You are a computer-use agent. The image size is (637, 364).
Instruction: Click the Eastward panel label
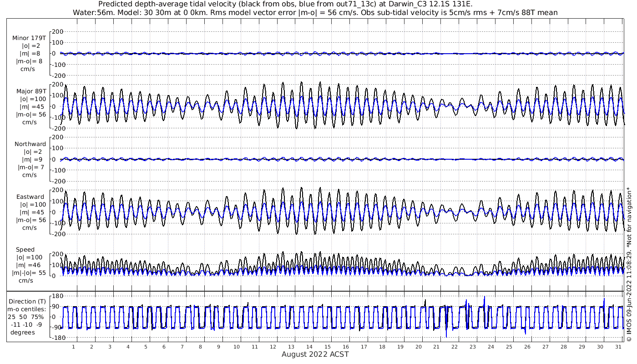pos(30,197)
